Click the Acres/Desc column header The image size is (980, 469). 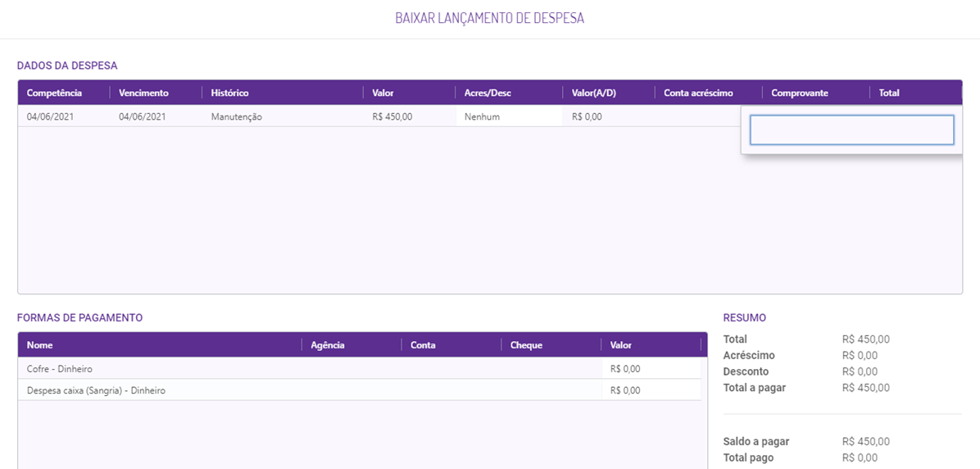click(x=488, y=93)
